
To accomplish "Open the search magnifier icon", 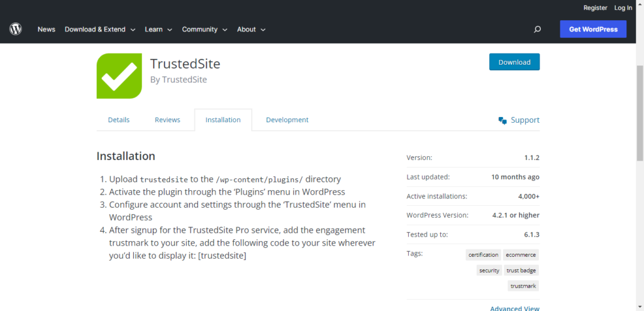I will pyautogui.click(x=537, y=29).
